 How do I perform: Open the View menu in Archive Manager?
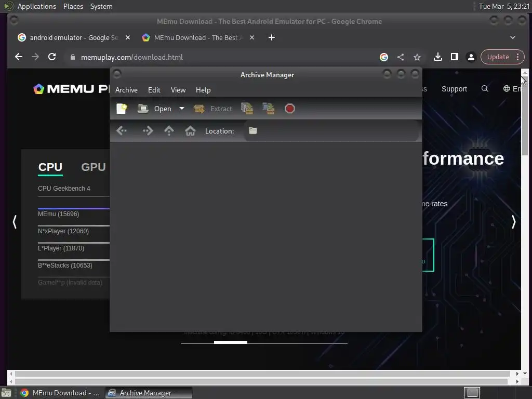[178, 90]
